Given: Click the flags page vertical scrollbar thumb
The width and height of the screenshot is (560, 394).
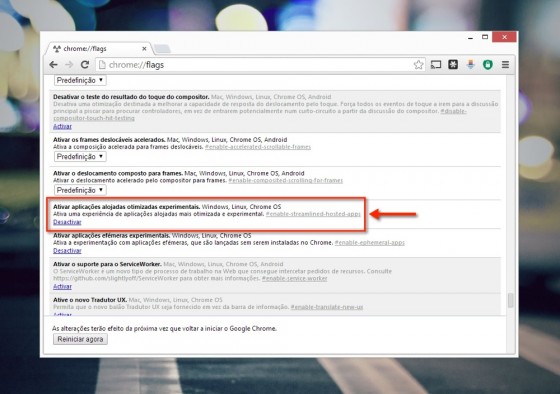Looking at the screenshot, I should [511, 300].
